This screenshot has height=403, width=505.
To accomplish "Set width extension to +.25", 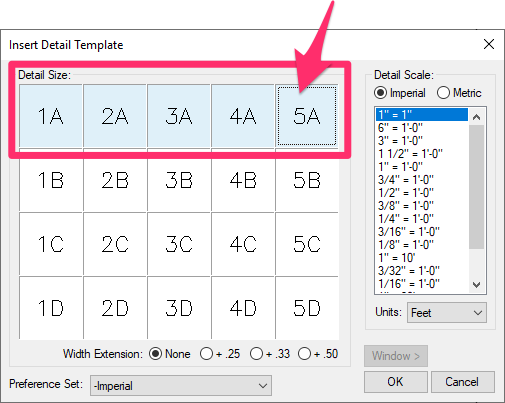I will point(220,354).
